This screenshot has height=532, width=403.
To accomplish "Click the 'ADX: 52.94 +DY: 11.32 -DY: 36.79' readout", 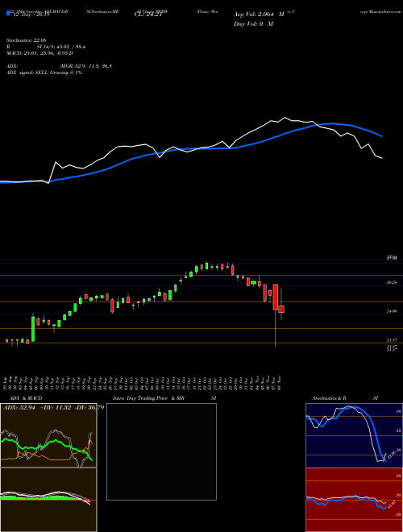I will [x=53, y=407].
